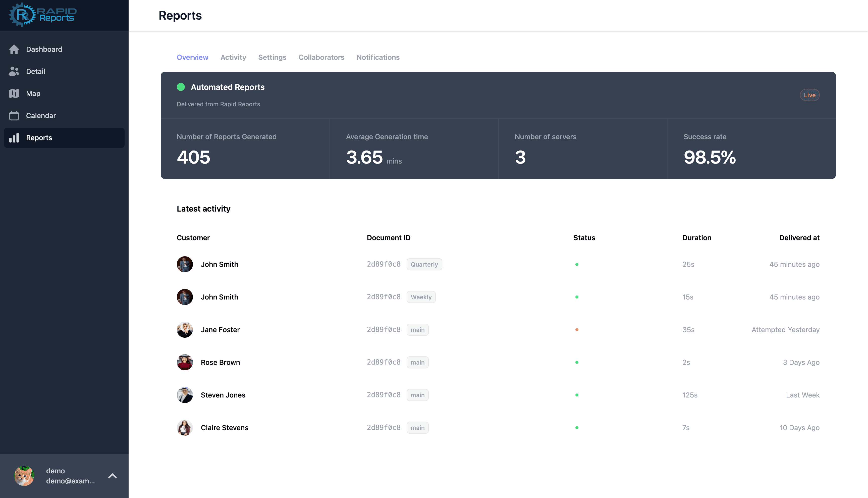Click Jane Foster's orange status dot

[x=577, y=330]
